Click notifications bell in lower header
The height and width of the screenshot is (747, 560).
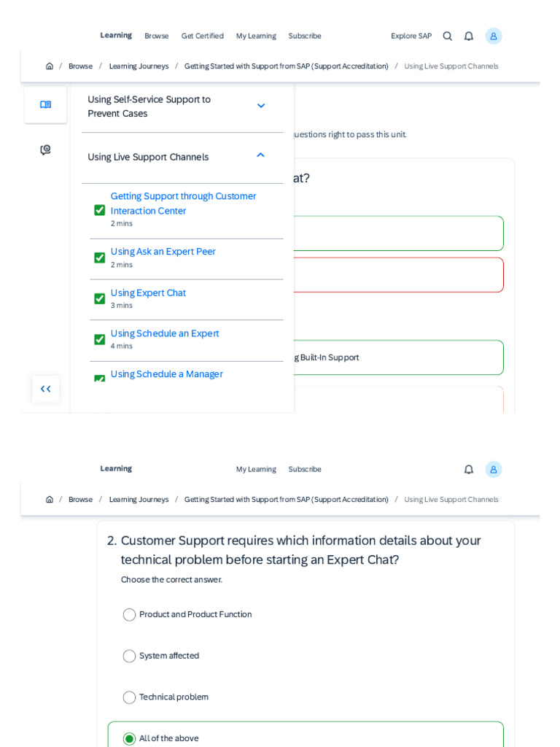click(469, 470)
